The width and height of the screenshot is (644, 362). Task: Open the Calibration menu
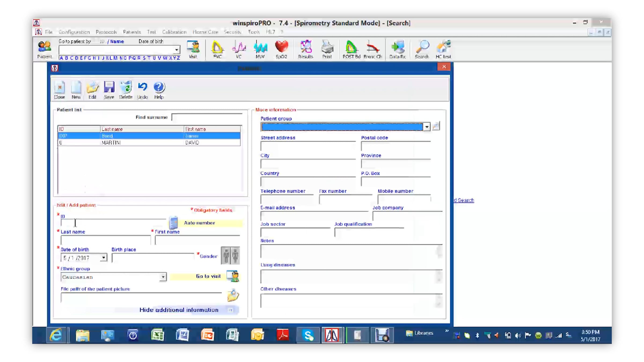coord(174,32)
